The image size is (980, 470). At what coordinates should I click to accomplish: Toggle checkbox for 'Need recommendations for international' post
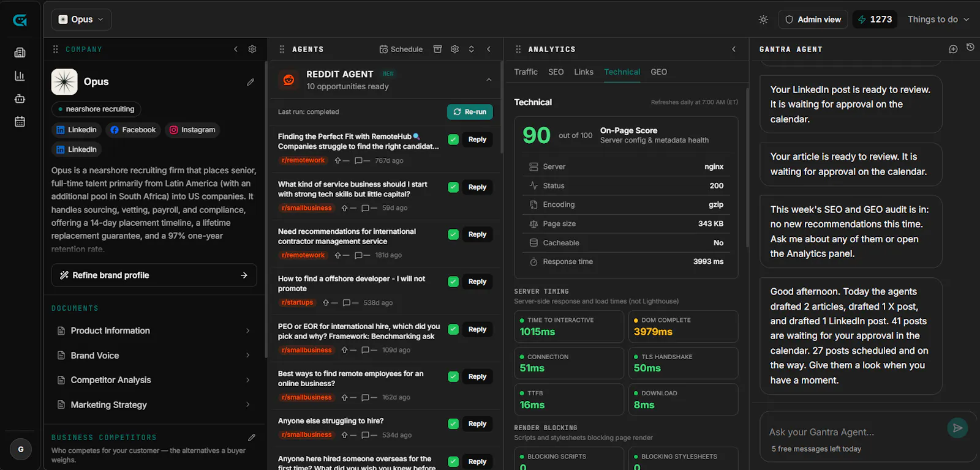453,234
